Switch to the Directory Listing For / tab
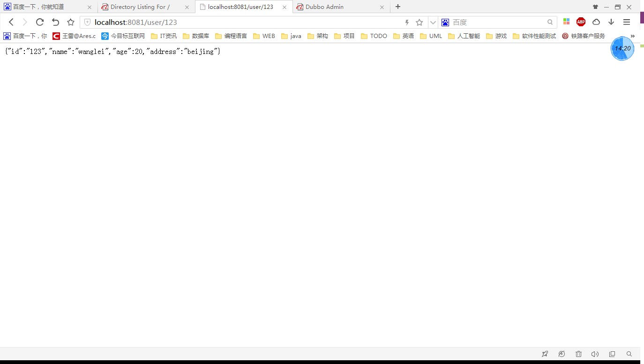The width and height of the screenshot is (644, 364). click(145, 7)
